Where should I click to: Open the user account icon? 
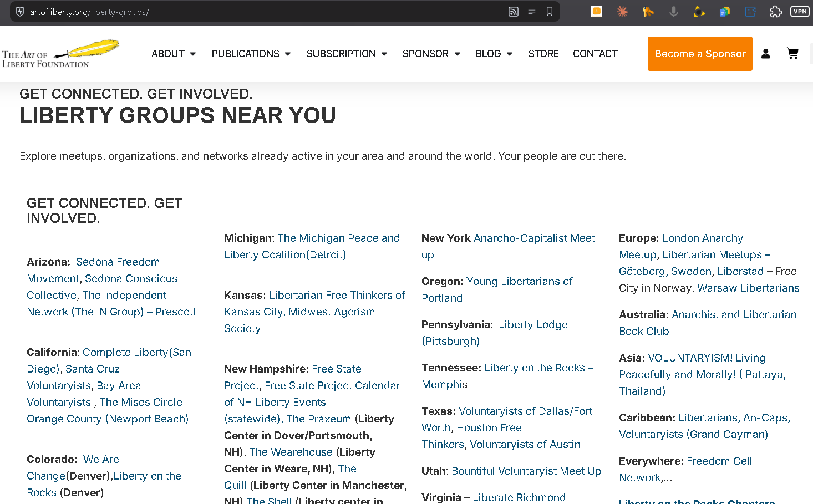tap(766, 54)
